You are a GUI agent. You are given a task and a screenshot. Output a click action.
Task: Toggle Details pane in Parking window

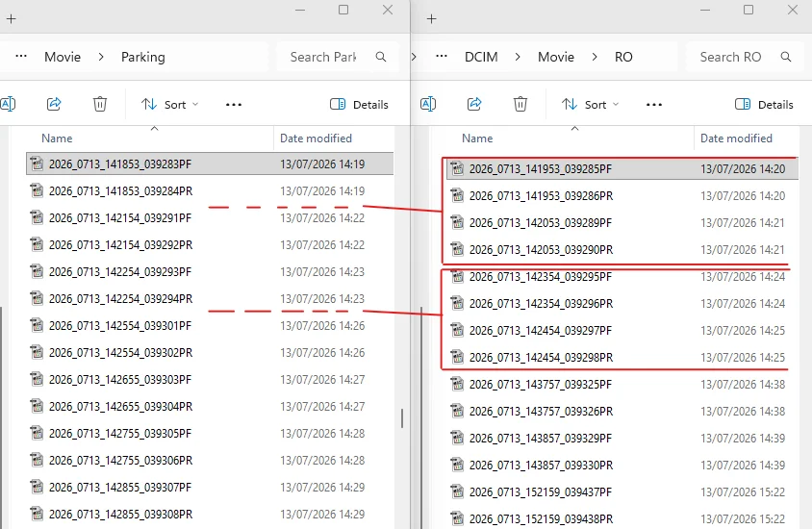point(359,105)
